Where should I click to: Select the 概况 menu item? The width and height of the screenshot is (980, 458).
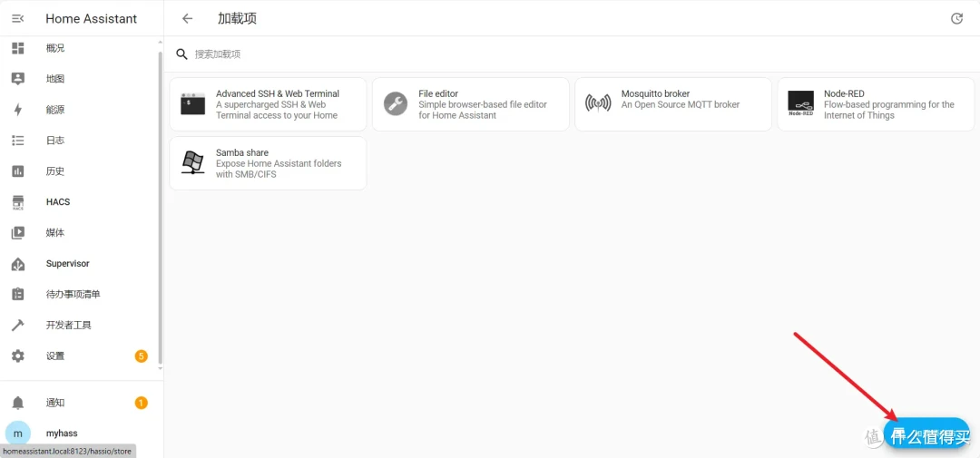pos(82,48)
